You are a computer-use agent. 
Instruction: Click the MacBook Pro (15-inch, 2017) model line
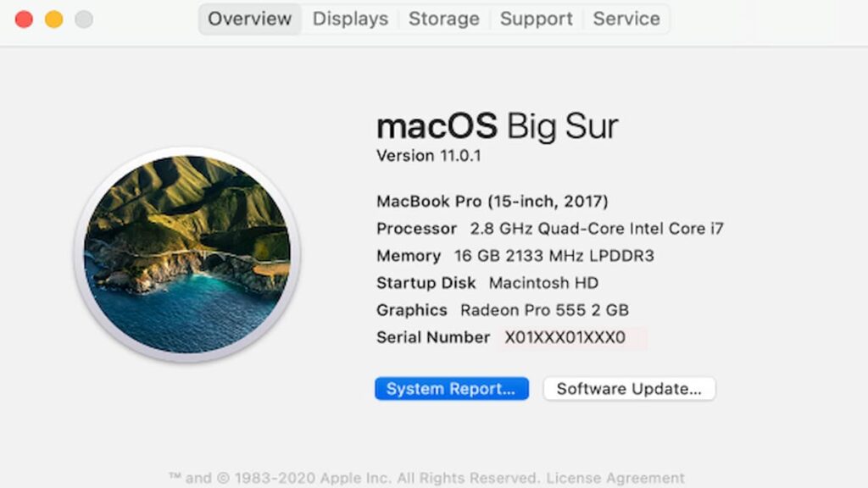pos(492,201)
